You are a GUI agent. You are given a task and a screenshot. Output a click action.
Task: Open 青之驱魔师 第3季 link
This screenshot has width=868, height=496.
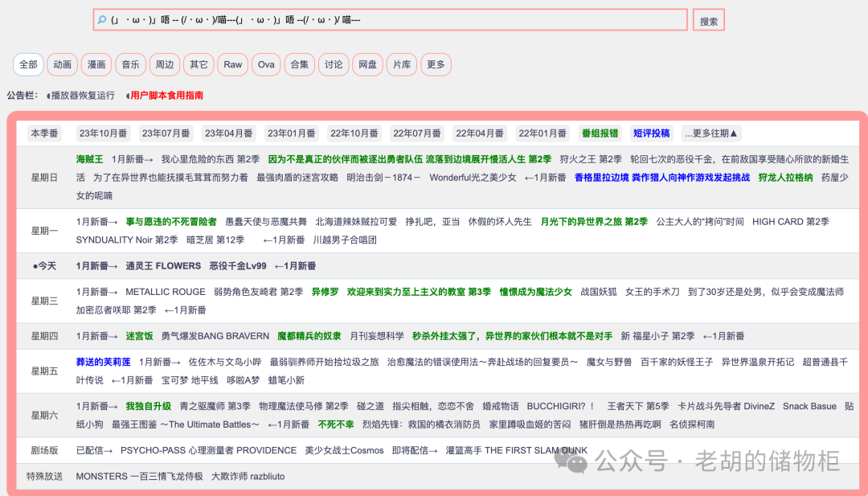(x=215, y=406)
